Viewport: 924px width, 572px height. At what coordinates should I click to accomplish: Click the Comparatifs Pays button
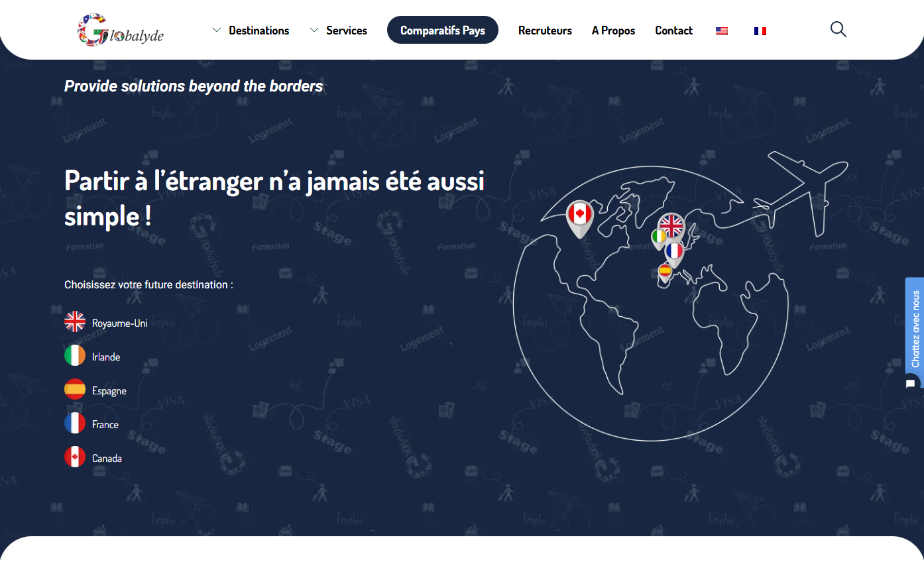coord(443,30)
